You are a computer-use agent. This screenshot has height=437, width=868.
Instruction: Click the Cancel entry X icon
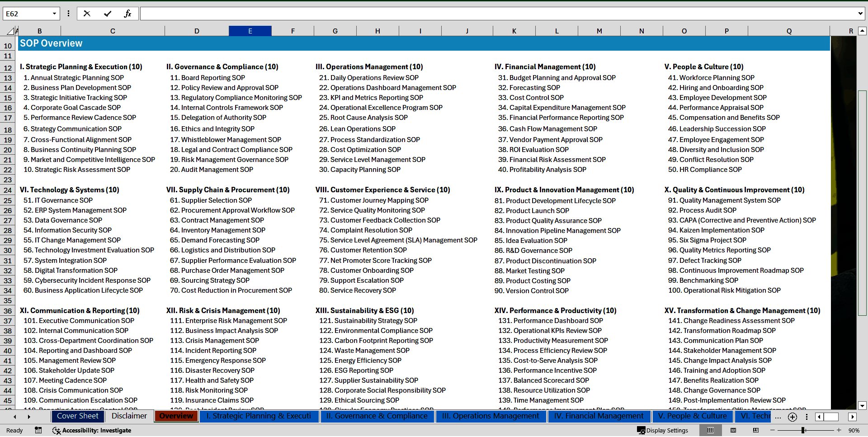[87, 14]
